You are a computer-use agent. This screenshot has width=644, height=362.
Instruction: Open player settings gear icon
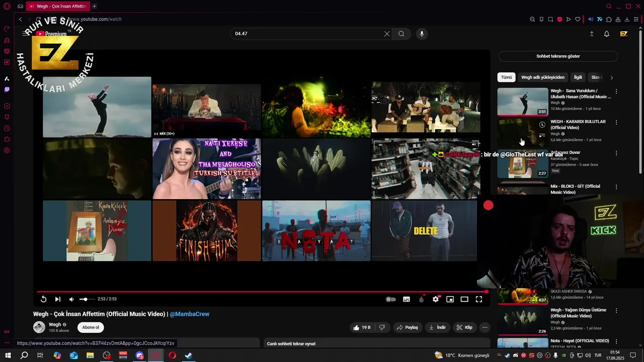tap(436, 299)
